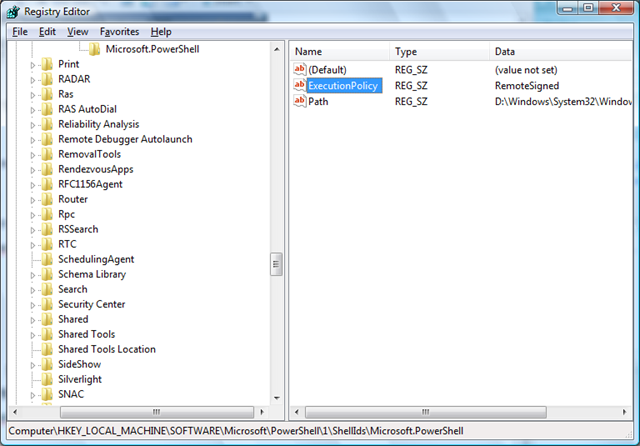
Task: Click the ExecutionPolicy string value icon
Action: pyautogui.click(x=300, y=85)
